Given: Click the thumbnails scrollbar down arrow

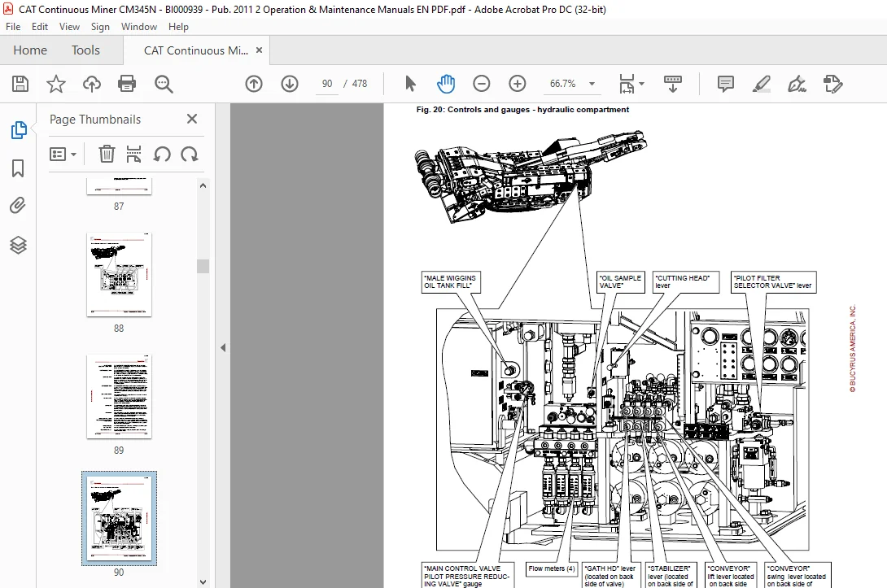Looking at the screenshot, I should tap(203, 581).
